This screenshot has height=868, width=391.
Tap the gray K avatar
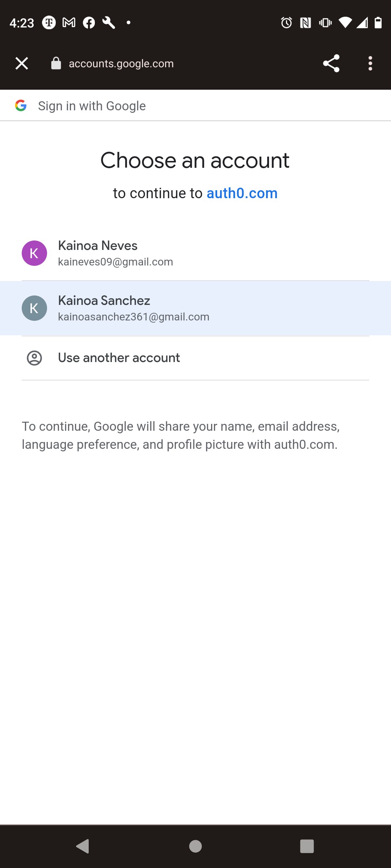(x=34, y=308)
